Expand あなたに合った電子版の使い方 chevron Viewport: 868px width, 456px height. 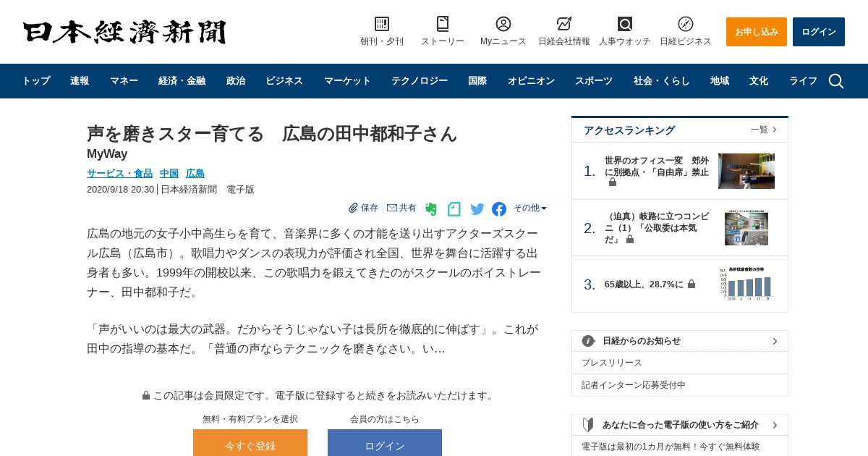(775, 425)
